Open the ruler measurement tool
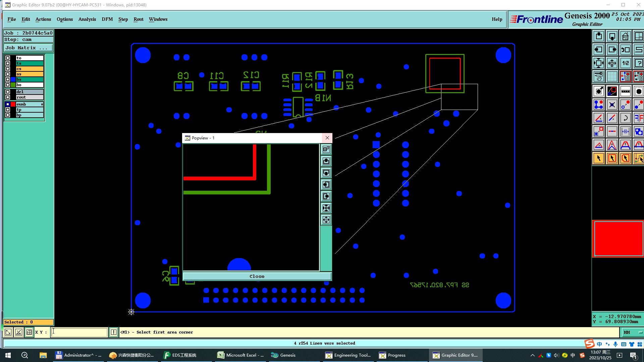The height and width of the screenshot is (362, 644). (625, 91)
